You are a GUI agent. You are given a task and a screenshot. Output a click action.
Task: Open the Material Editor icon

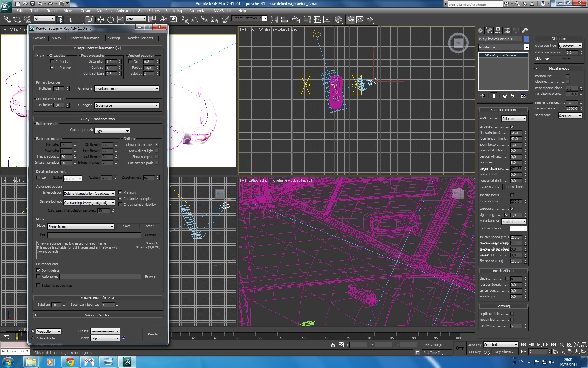[338, 20]
